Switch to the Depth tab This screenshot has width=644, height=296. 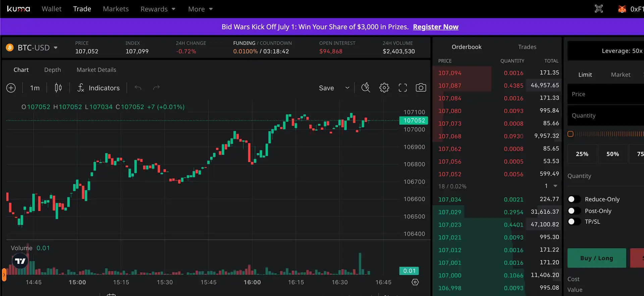(53, 70)
